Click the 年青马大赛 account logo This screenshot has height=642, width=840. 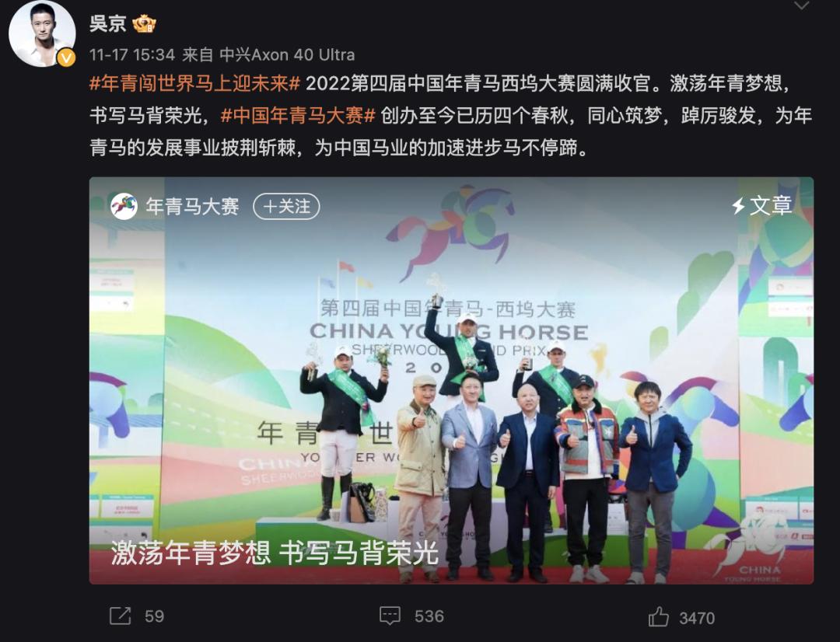[124, 206]
